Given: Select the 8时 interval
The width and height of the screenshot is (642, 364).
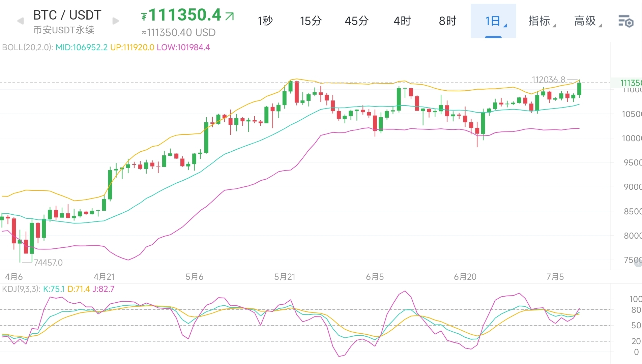Looking at the screenshot, I should click(x=447, y=21).
